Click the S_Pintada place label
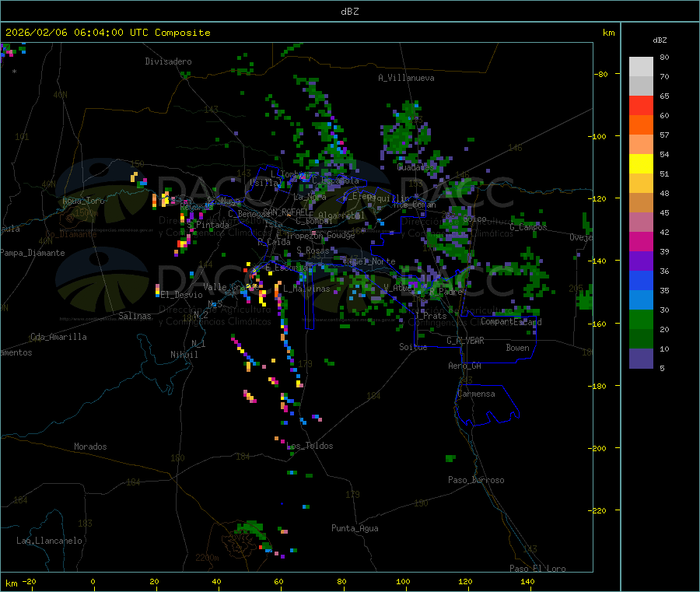 pyautogui.click(x=208, y=225)
